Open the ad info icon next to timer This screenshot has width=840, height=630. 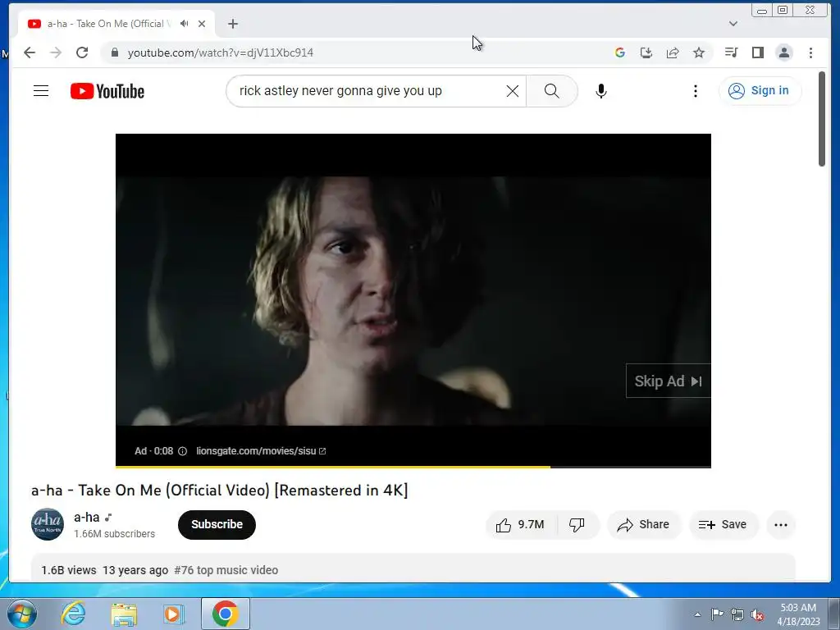pyautogui.click(x=182, y=451)
